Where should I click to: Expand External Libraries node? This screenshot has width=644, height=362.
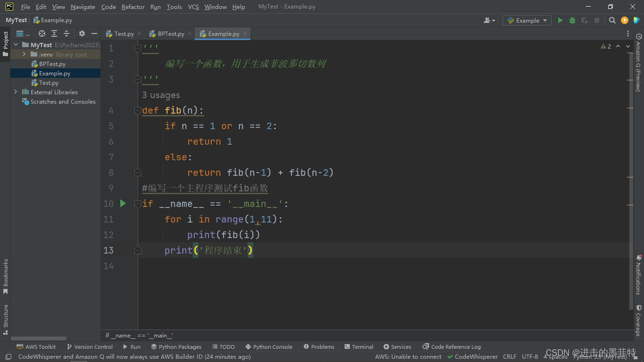point(16,92)
